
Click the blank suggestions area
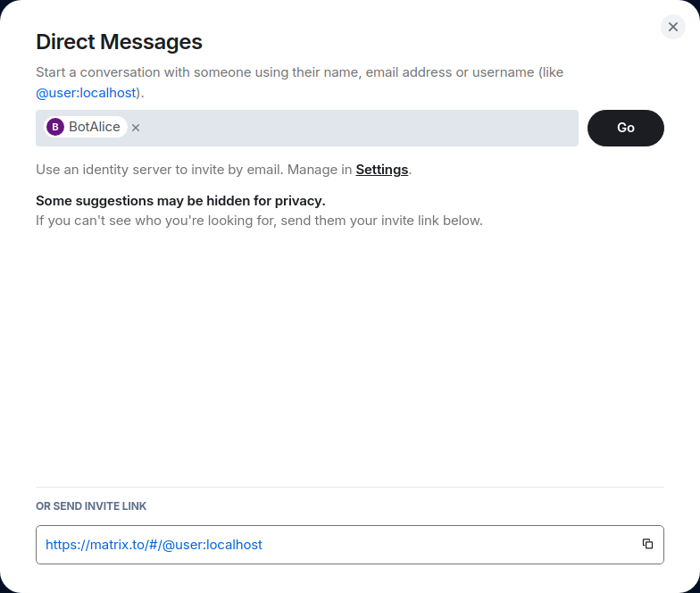point(350,357)
